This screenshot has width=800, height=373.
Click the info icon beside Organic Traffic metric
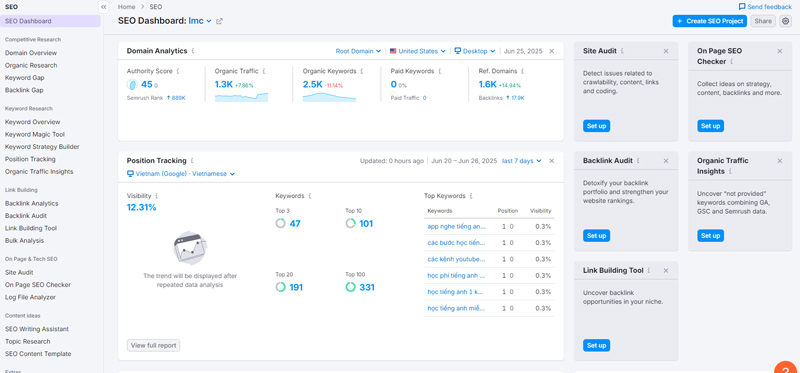264,71
